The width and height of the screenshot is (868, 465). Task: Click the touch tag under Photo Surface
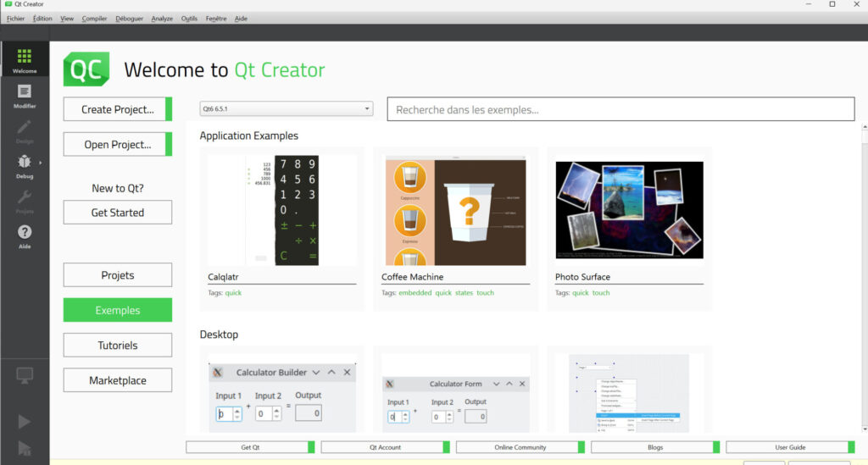click(x=601, y=292)
